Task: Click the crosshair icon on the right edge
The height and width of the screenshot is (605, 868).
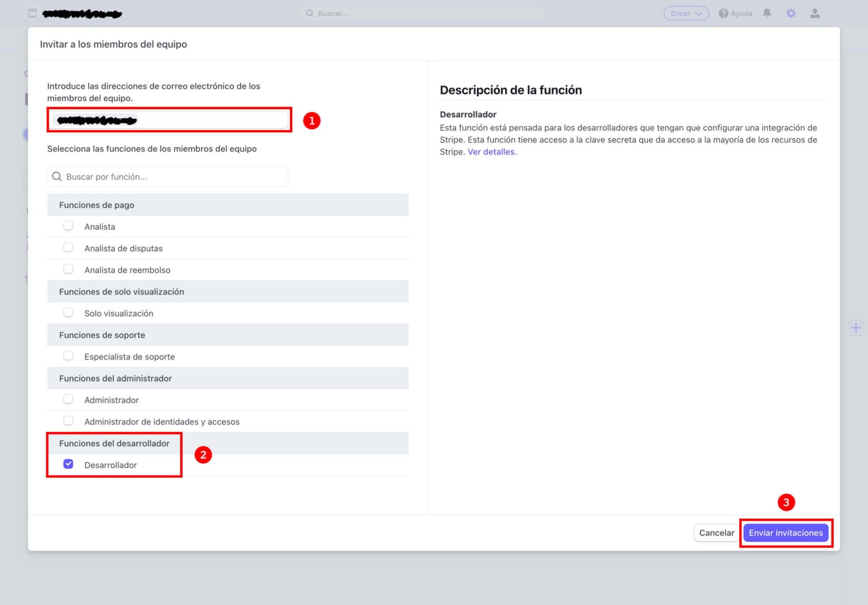Action: pyautogui.click(x=856, y=327)
